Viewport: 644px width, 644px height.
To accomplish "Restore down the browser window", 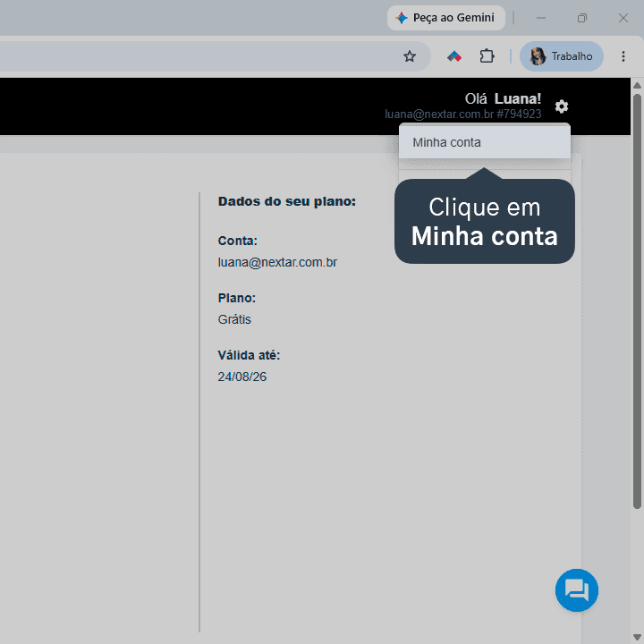I will click(x=582, y=18).
